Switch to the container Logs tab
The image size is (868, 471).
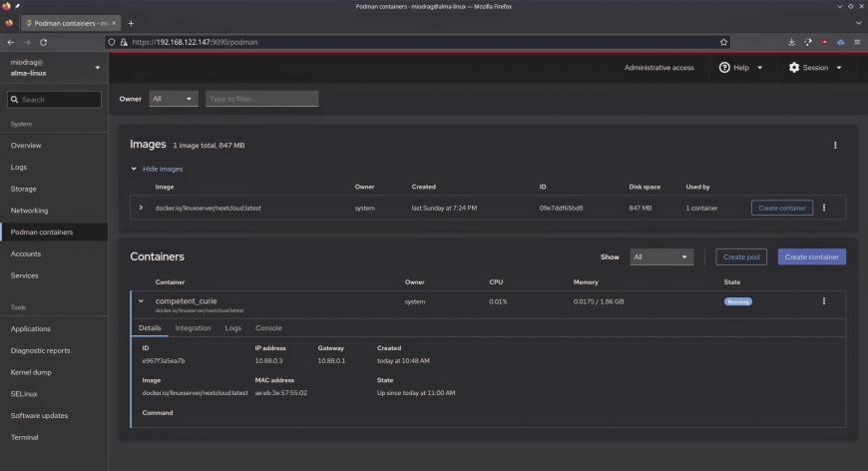pos(232,327)
